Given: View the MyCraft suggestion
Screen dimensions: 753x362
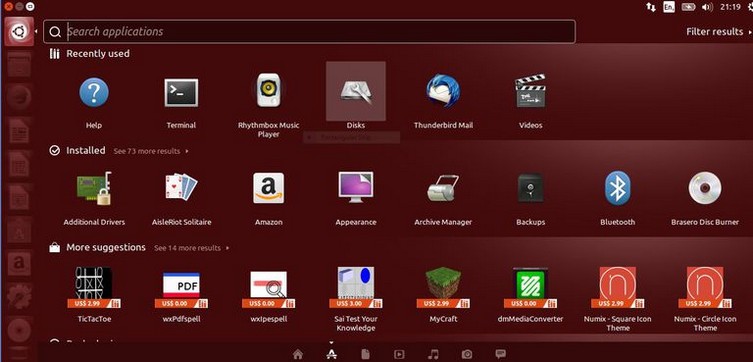Looking at the screenshot, I should pyautogui.click(x=443, y=287).
